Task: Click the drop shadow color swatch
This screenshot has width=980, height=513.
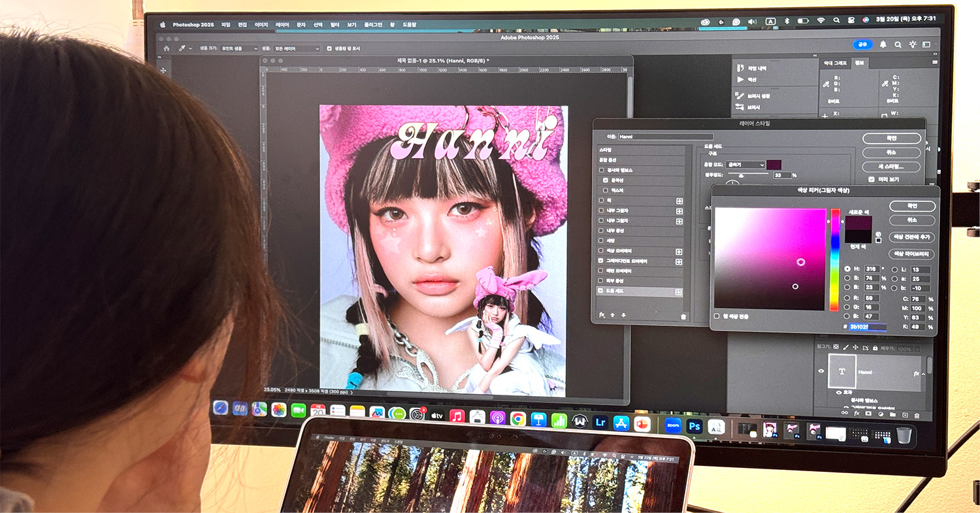Action: (x=774, y=165)
